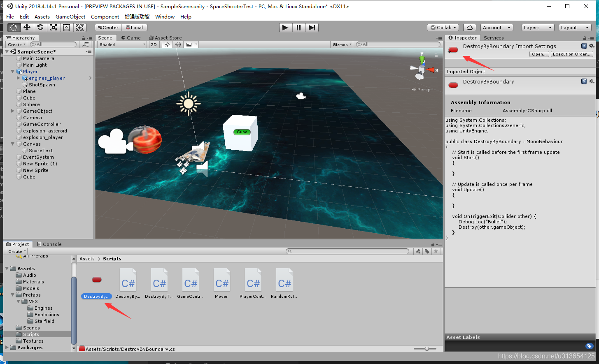Save search favorite star icon

(436, 251)
